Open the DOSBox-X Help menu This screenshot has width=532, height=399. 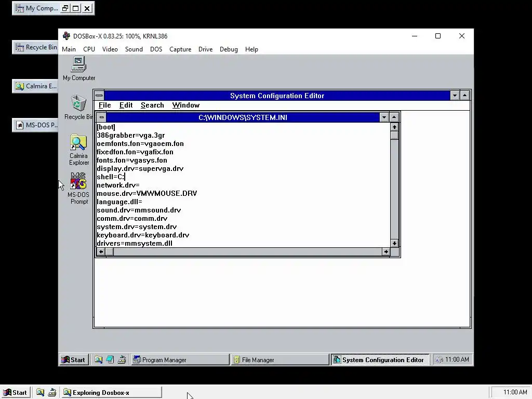251,49
